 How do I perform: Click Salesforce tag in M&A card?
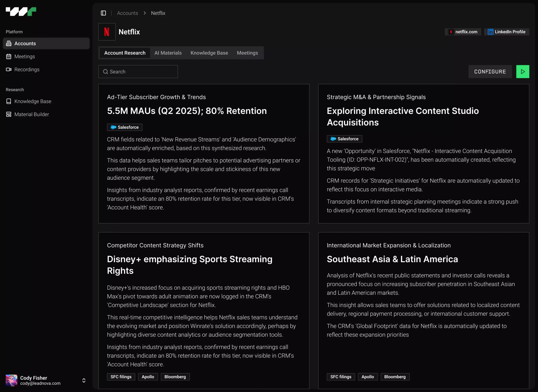344,139
